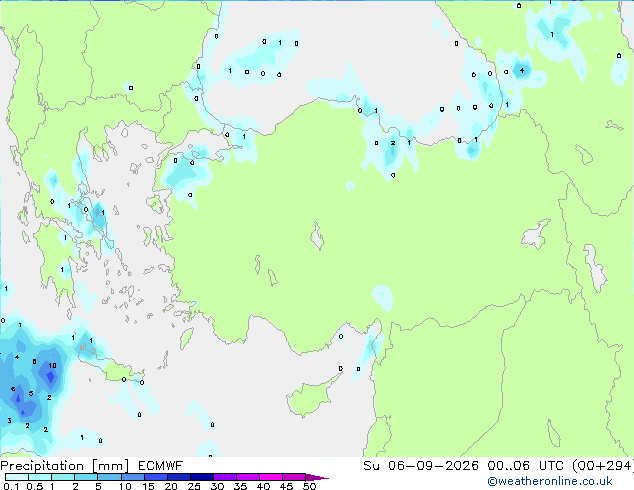Click the 5–10 mm legend color swatch
The width and height of the screenshot is (634, 490).
tap(109, 477)
